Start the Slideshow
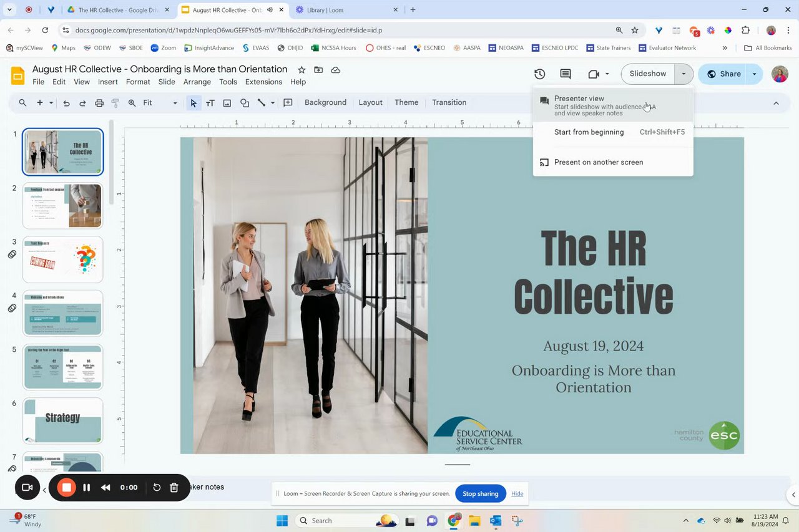The width and height of the screenshot is (799, 532). click(648, 74)
